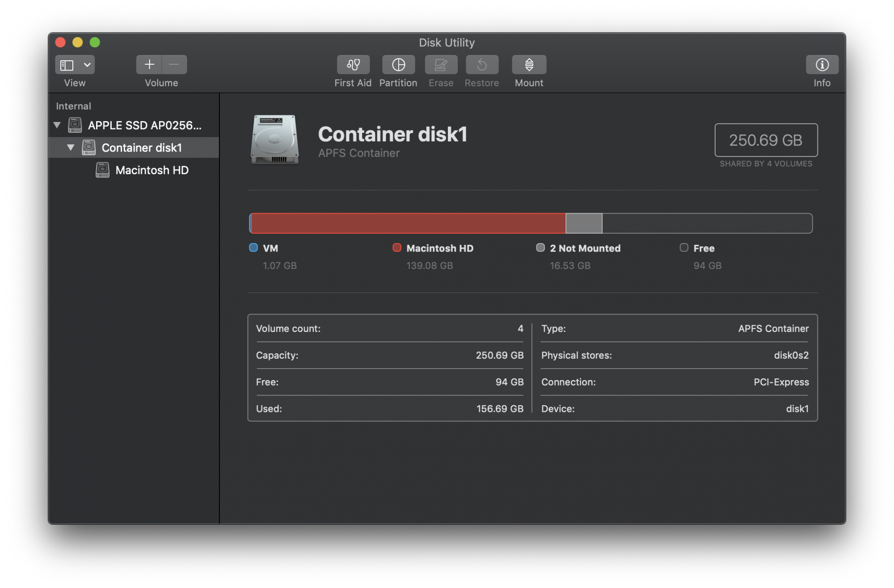Click the Restore arrow icon

click(481, 65)
